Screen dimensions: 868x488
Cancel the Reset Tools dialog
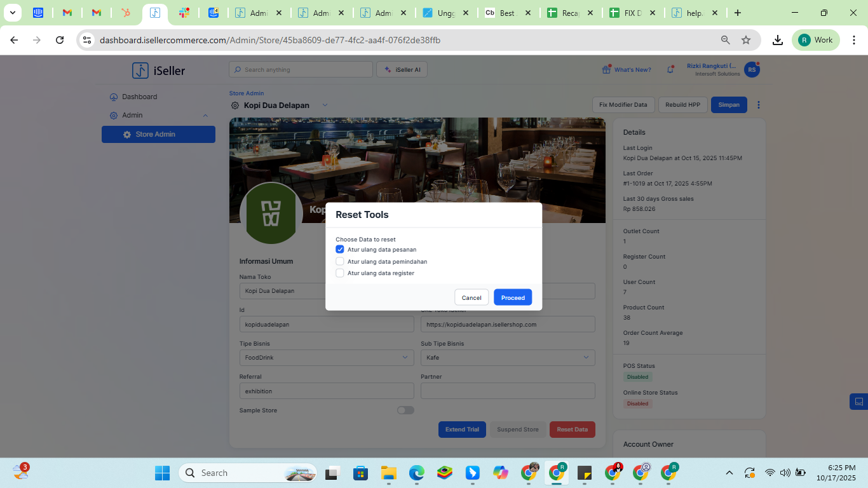(471, 297)
